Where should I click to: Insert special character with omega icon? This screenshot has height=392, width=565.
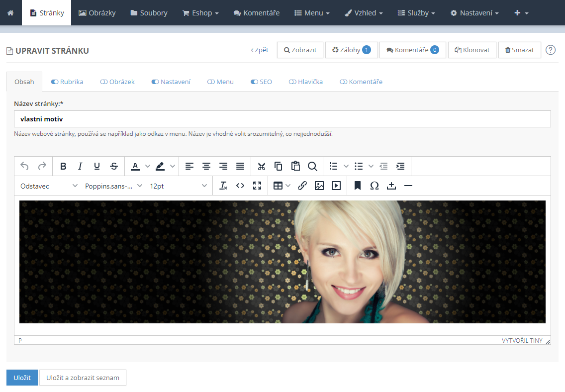(375, 186)
